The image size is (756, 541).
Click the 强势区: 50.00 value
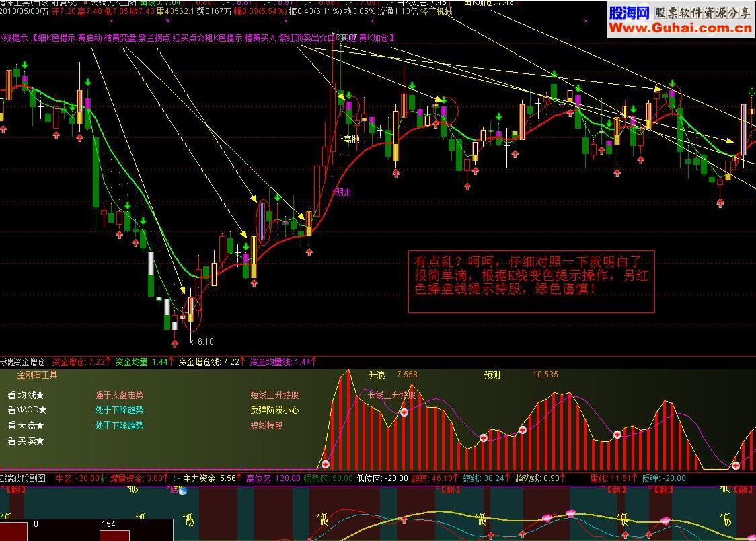[328, 478]
